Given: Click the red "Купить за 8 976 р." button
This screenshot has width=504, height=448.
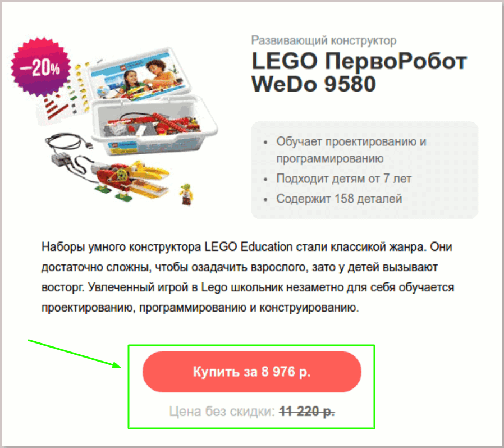Looking at the screenshot, I should click(251, 372).
